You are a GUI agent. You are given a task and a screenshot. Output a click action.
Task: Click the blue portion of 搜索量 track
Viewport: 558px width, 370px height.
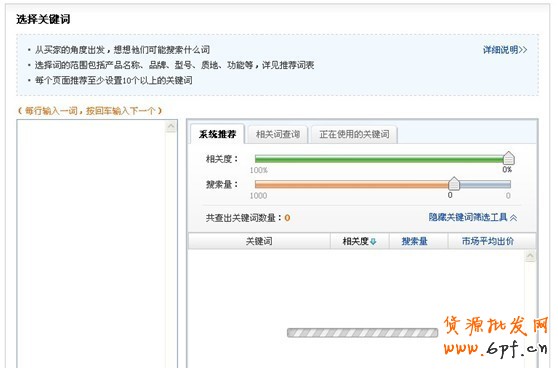[x=485, y=184]
